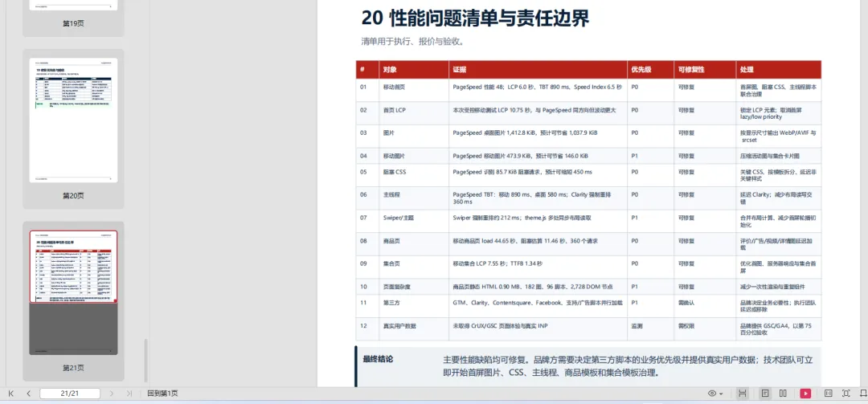Click the title 20 性能问题清单与责任边界

475,18
